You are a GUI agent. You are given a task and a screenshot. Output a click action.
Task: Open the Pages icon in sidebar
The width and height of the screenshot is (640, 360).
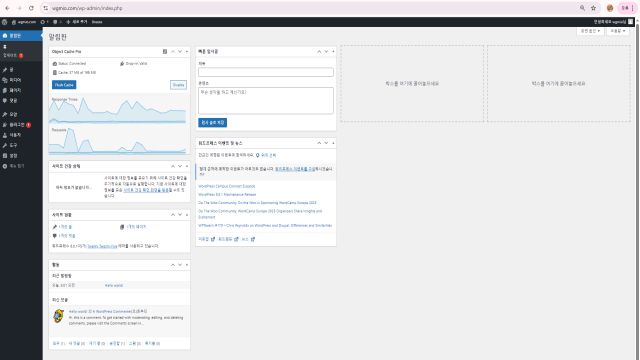point(5,90)
